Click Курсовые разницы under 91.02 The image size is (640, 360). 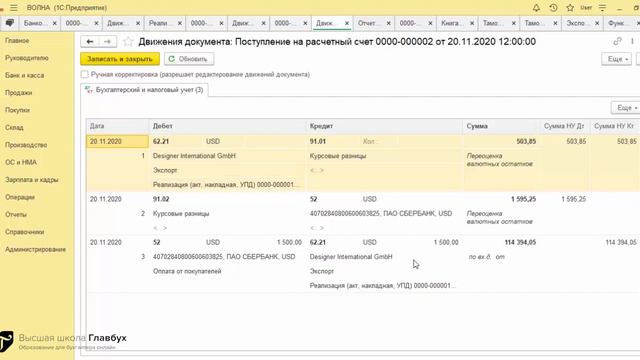pos(181,213)
